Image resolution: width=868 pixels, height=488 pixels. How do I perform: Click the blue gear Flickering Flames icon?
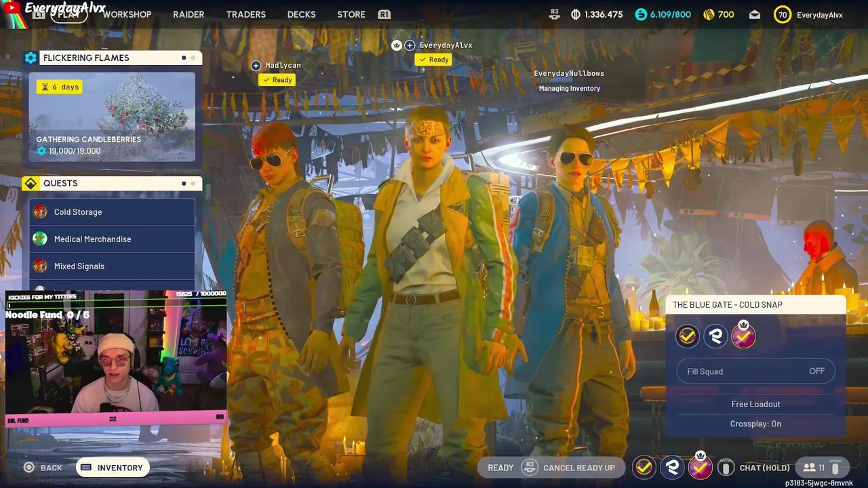[31, 58]
